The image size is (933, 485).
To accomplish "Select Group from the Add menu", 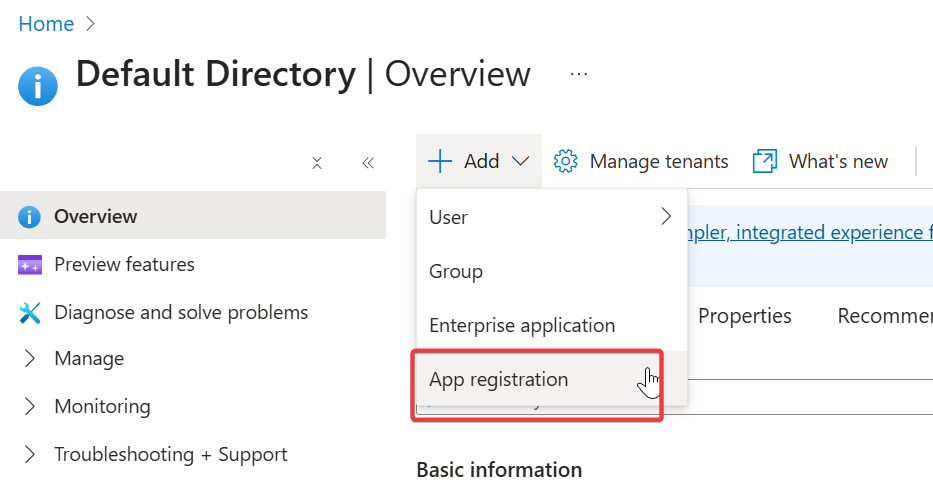I will pos(456,271).
